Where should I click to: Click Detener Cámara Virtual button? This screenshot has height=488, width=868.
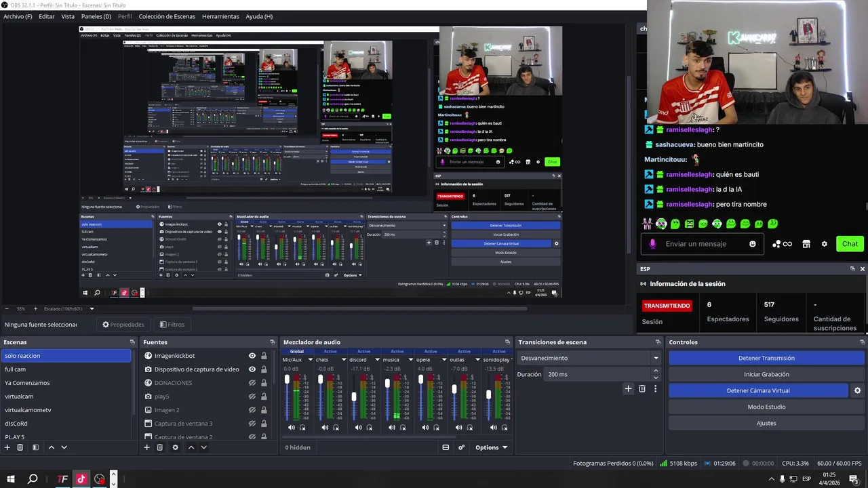(x=758, y=390)
